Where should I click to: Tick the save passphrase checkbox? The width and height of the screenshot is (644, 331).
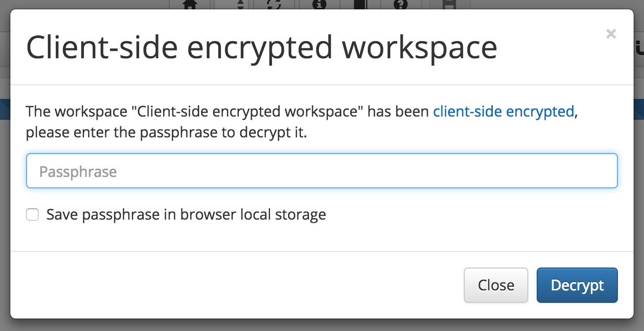coord(33,214)
